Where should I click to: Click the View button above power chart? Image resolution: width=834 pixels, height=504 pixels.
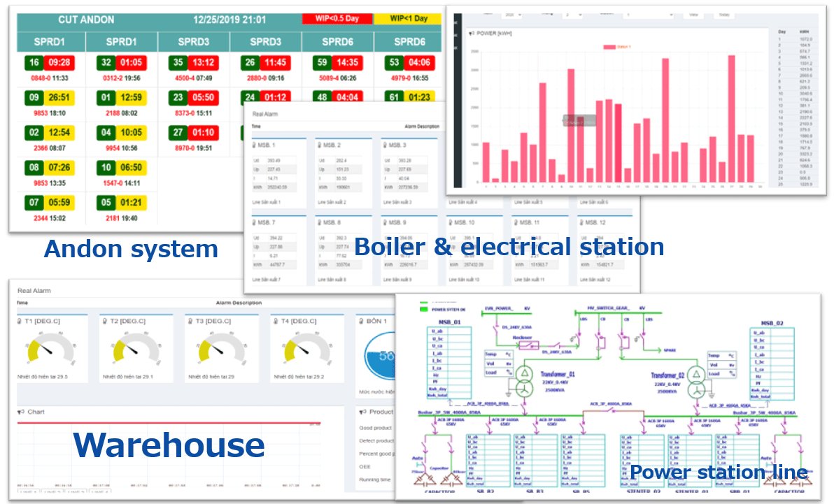point(693,15)
